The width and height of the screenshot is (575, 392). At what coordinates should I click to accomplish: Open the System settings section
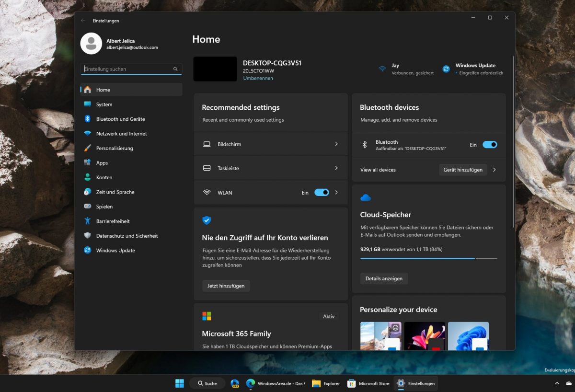tap(103, 104)
